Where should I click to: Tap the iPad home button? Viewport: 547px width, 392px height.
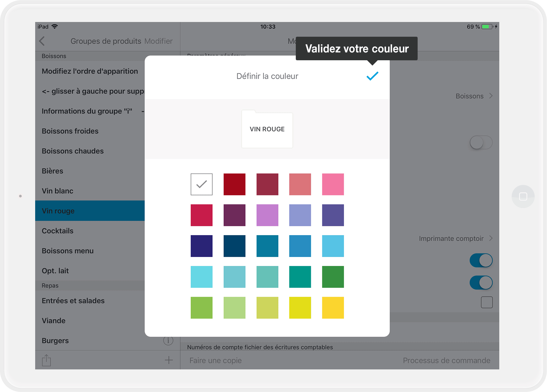coord(523,196)
